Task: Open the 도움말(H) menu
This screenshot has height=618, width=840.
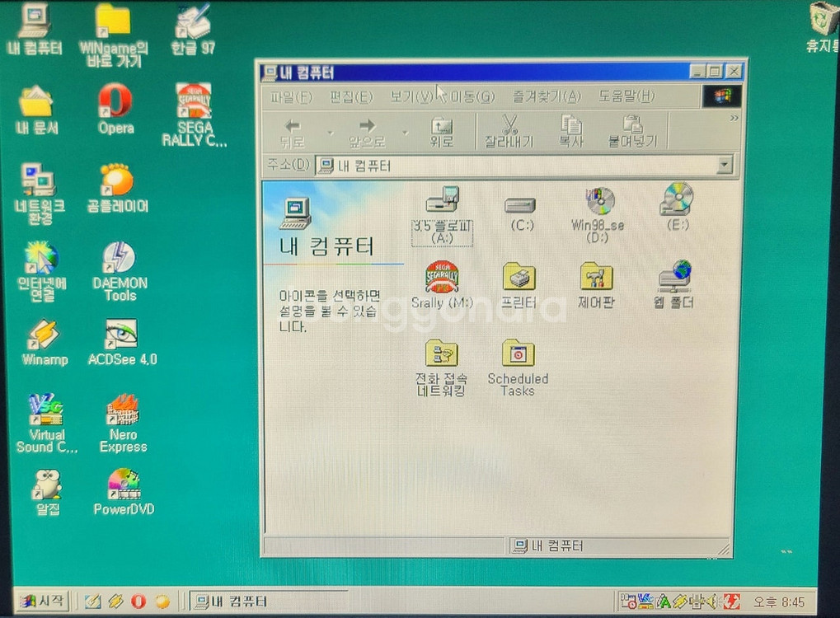Action: click(626, 97)
